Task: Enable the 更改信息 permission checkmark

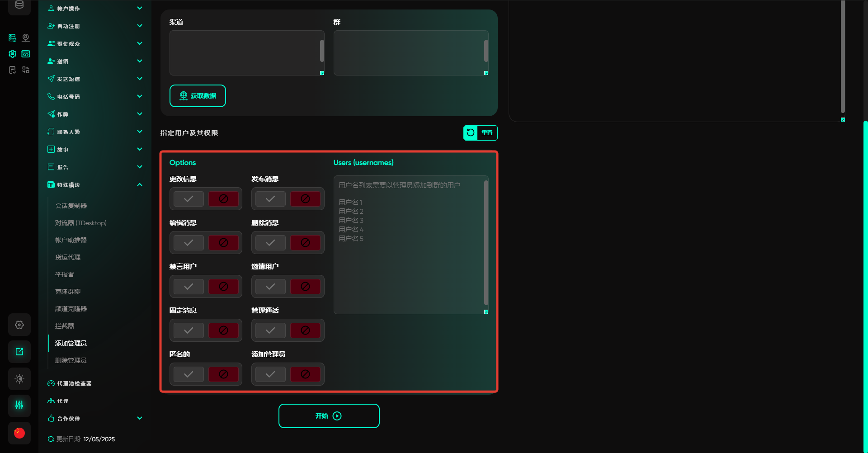Action: (x=189, y=199)
